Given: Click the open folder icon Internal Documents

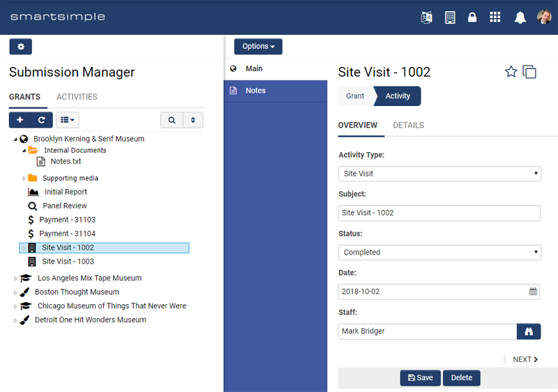Looking at the screenshot, I should 33,150.
